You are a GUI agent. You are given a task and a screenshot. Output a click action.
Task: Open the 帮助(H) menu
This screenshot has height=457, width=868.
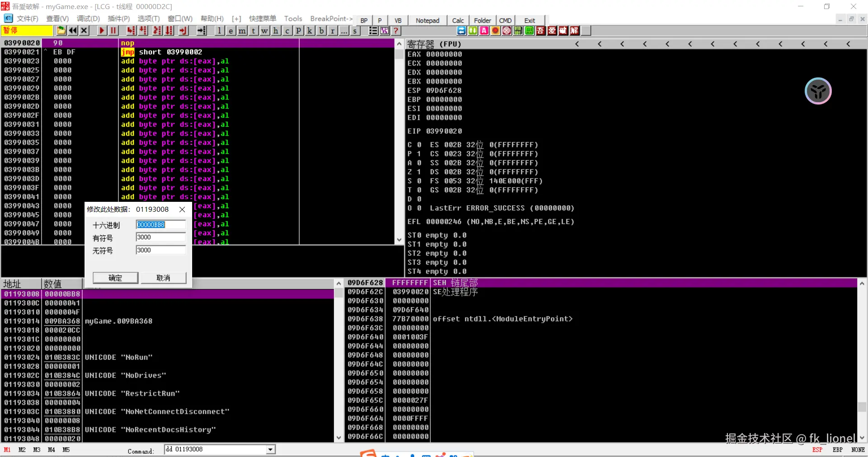pyautogui.click(x=212, y=19)
